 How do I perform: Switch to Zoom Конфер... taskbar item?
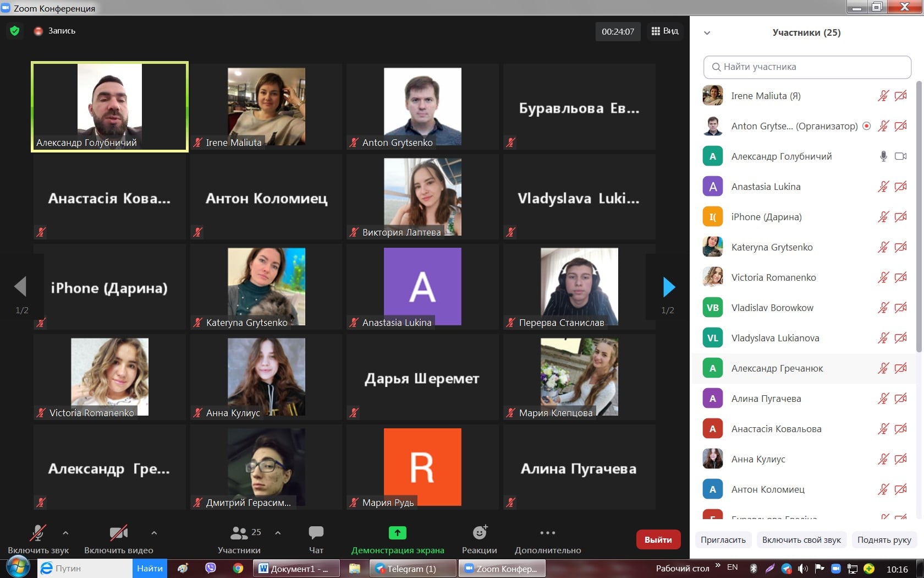[x=502, y=569]
